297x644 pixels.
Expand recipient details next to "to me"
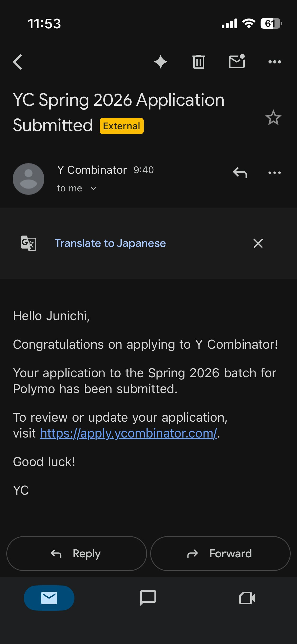click(x=93, y=188)
